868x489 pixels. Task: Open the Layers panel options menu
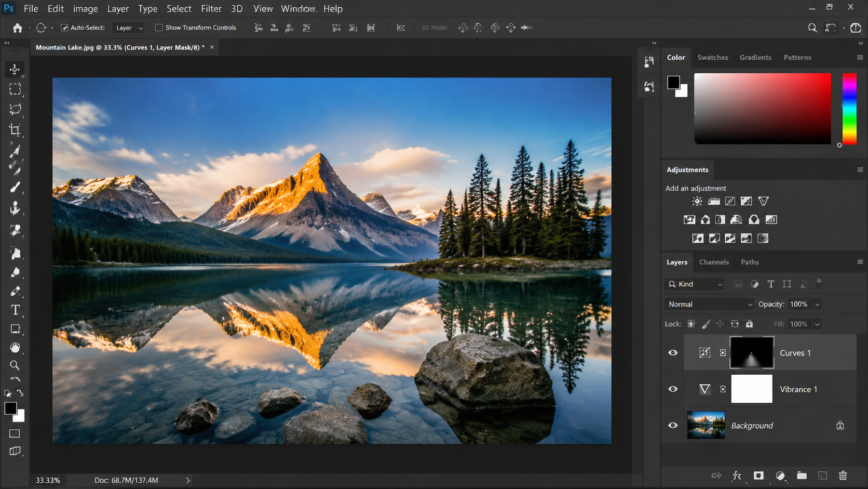click(x=860, y=262)
